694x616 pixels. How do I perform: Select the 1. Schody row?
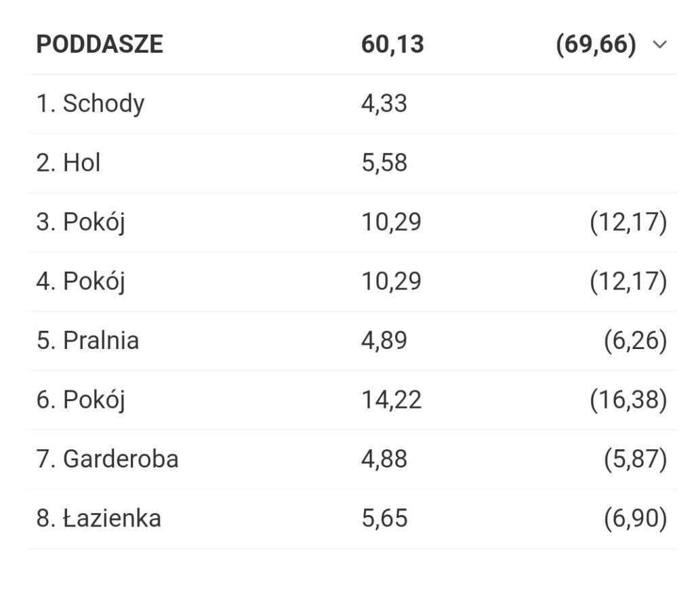[90, 104]
